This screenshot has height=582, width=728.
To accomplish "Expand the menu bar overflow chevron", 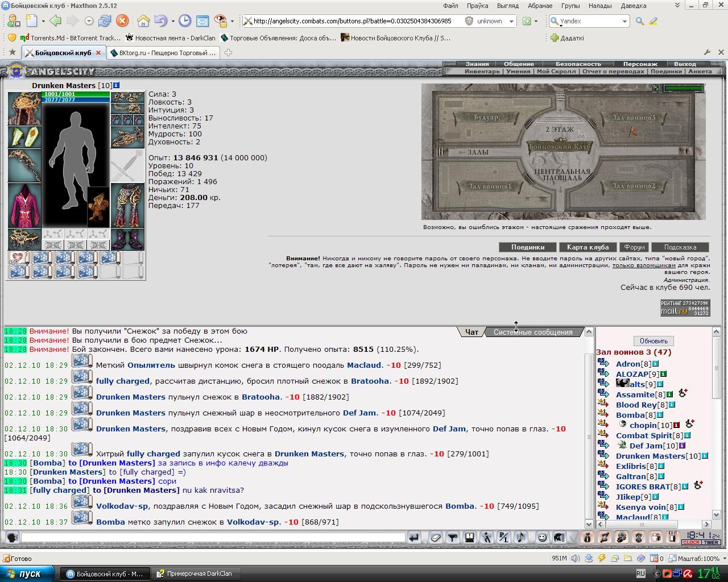I will coord(677,6).
